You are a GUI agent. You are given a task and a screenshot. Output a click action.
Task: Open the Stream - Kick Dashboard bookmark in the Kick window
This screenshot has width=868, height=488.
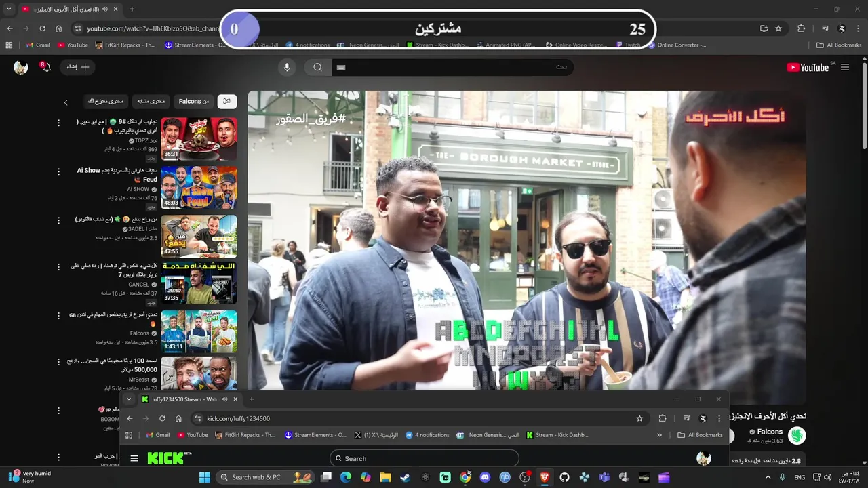[x=557, y=435]
